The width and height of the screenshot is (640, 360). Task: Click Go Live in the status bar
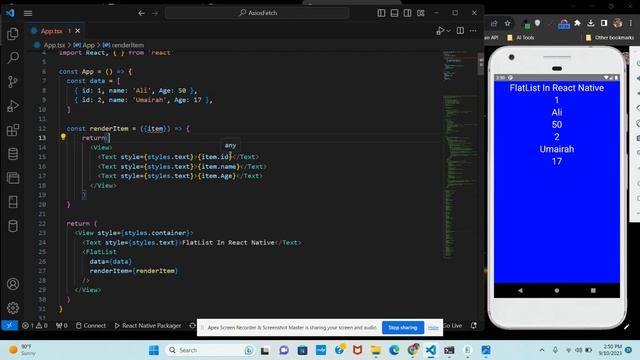coord(453,325)
